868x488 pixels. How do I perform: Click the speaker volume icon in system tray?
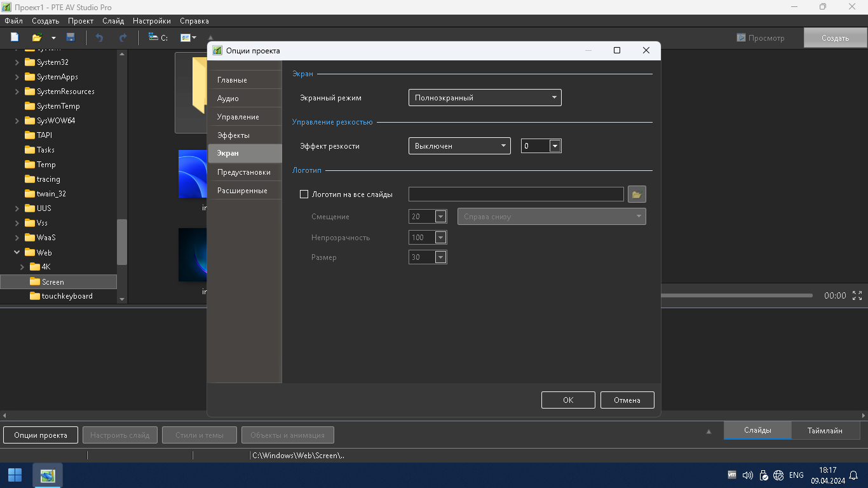pos(748,475)
